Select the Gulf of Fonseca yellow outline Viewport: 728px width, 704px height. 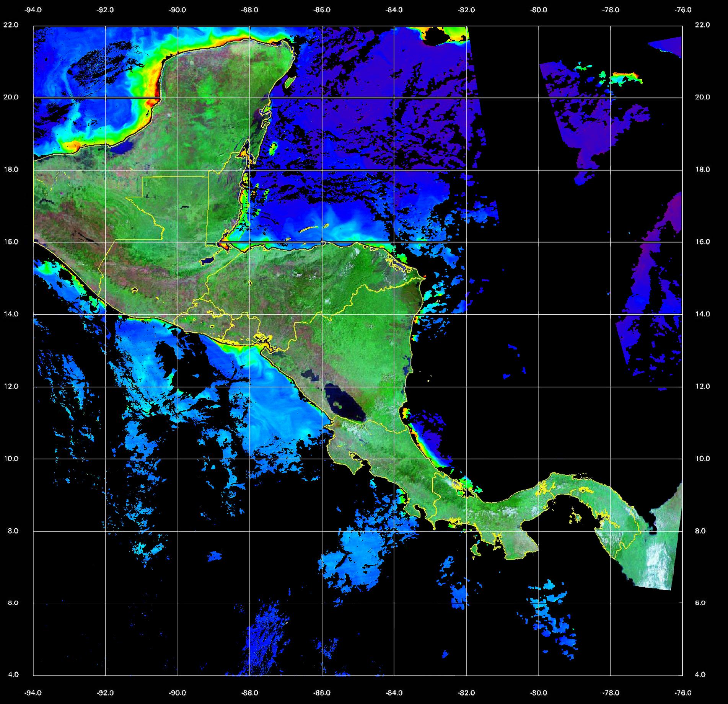(265, 341)
